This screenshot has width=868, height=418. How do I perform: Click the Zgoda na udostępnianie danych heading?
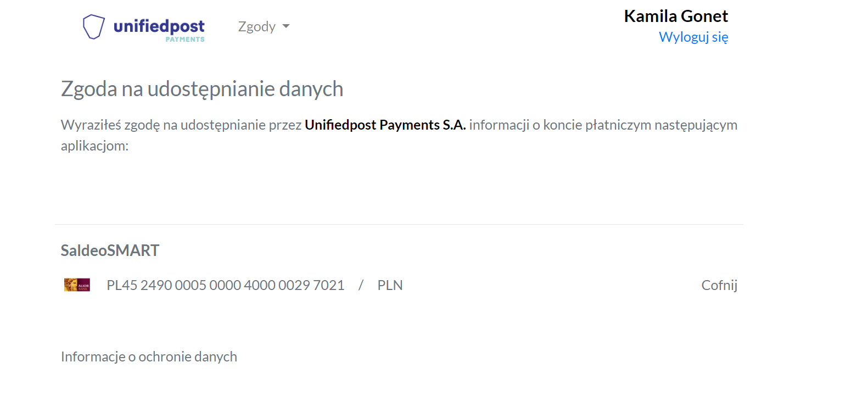(x=202, y=89)
